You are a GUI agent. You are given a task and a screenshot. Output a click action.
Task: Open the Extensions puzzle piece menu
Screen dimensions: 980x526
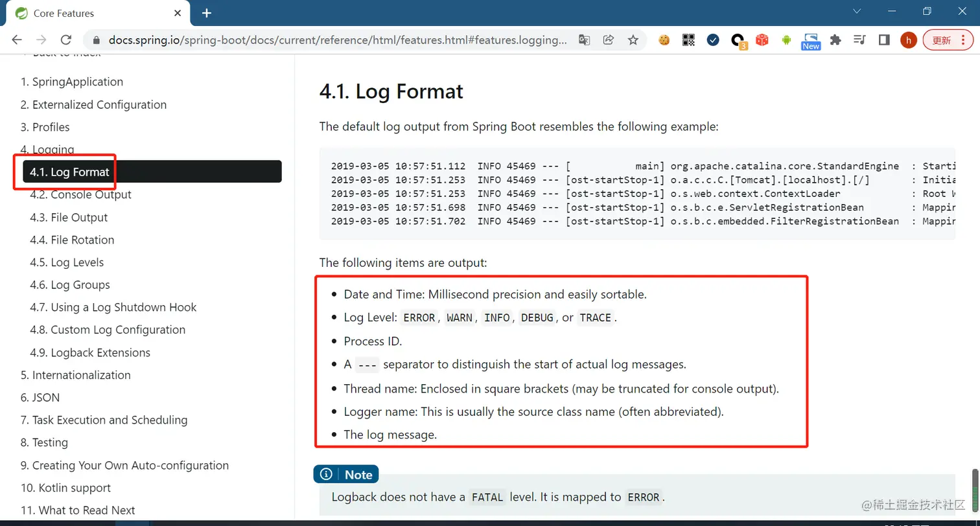coord(835,40)
